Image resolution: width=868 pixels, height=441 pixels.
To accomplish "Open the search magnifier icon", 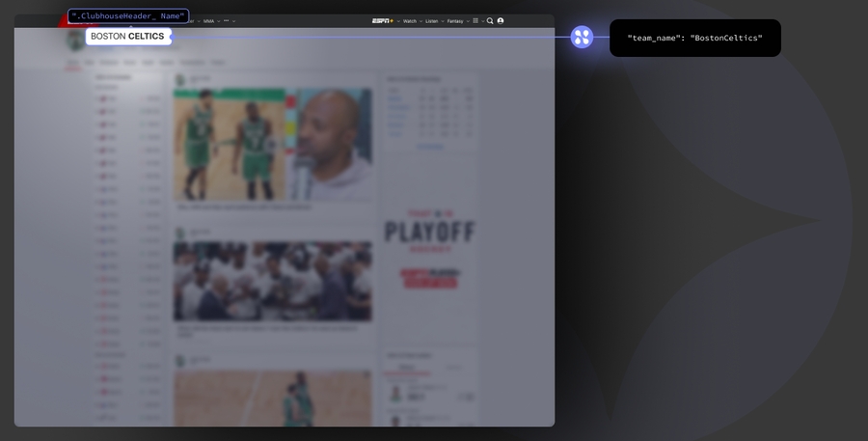I will [490, 20].
